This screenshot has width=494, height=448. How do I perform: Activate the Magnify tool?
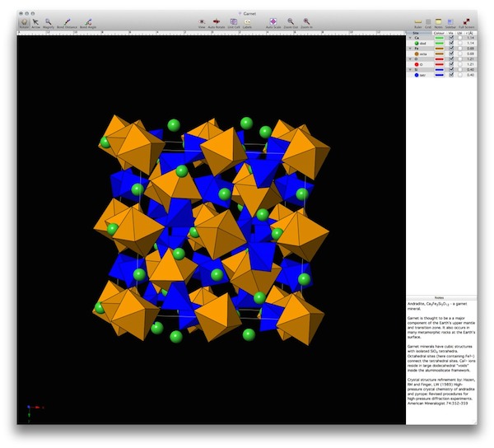(x=49, y=22)
